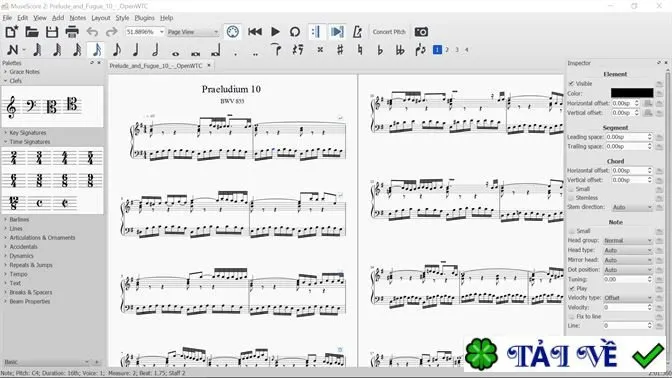Select the quarter note duration
Screen dimensions: 672x378
136,50
